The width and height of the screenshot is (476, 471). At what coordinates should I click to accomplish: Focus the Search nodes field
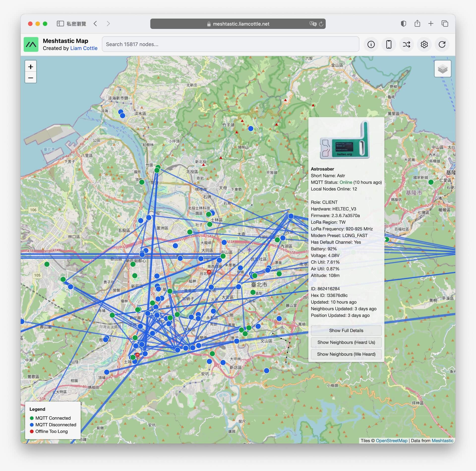tap(231, 44)
